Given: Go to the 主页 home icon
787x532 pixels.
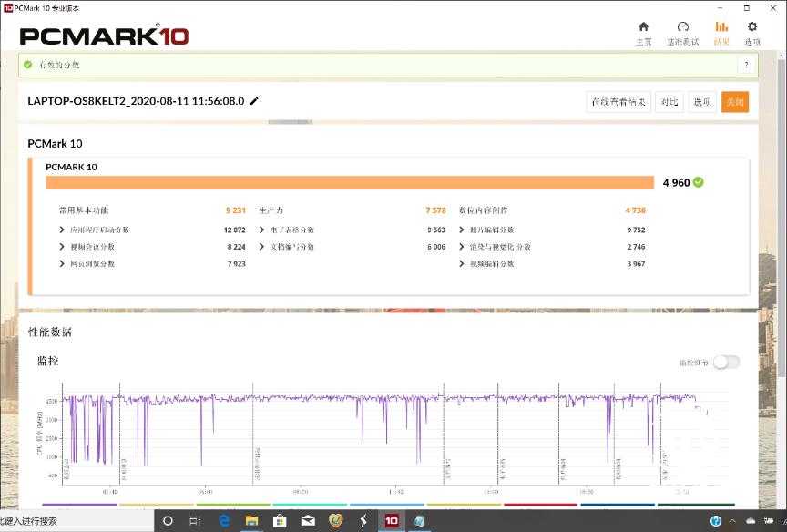Looking at the screenshot, I should tap(643, 26).
